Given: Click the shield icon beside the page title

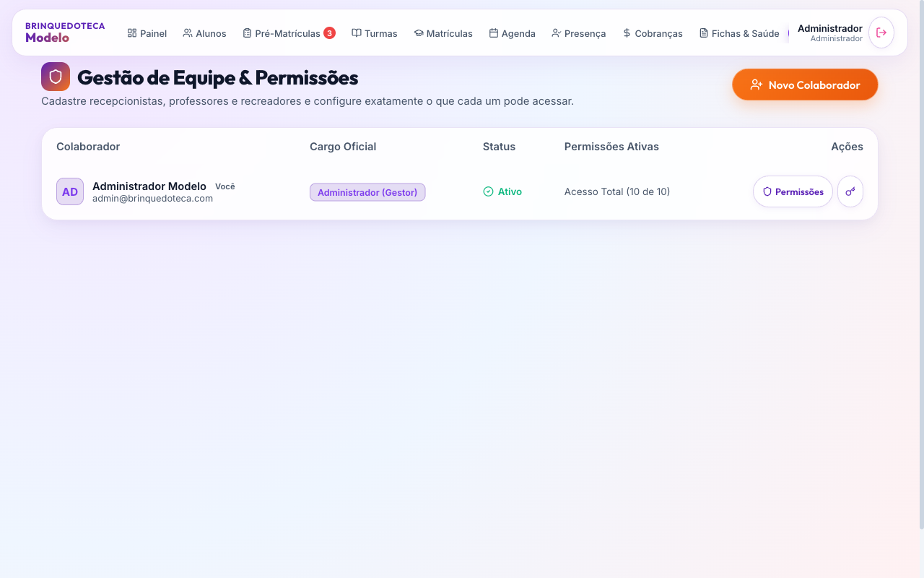Looking at the screenshot, I should (x=56, y=77).
